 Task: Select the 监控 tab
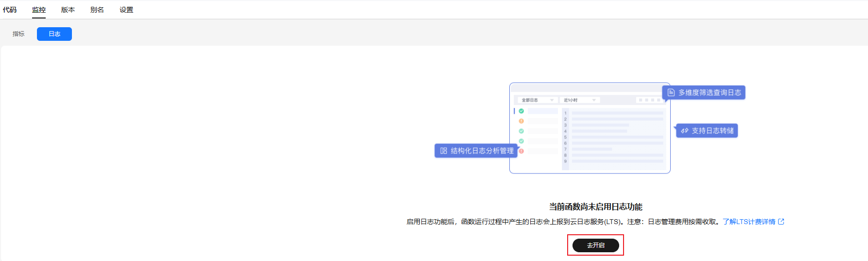click(39, 10)
